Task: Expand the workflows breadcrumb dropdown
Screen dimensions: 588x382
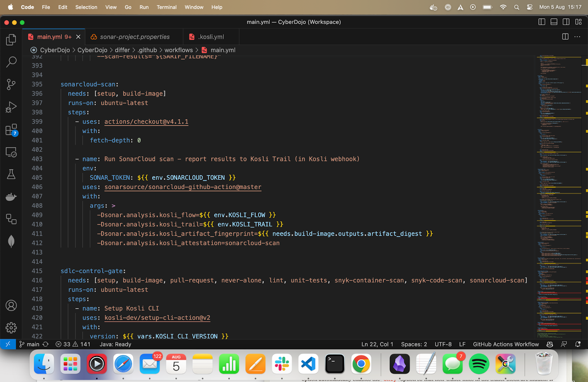Action: point(179,50)
